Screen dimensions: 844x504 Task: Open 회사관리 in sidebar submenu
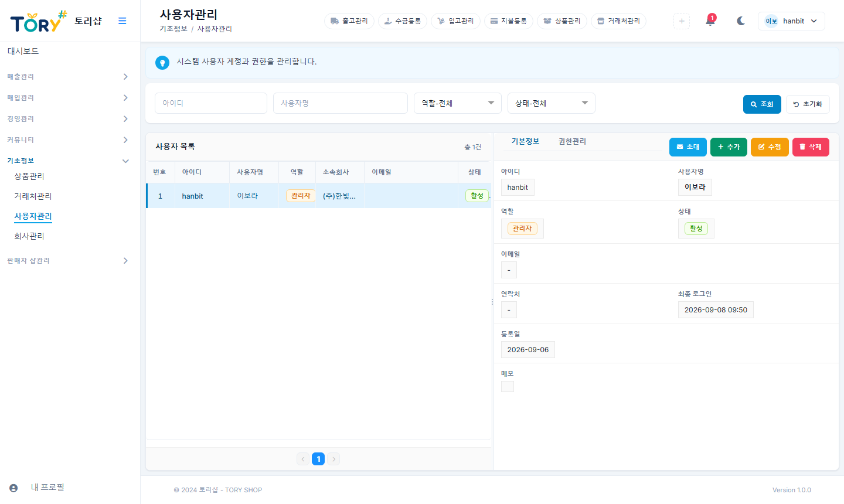(29, 236)
